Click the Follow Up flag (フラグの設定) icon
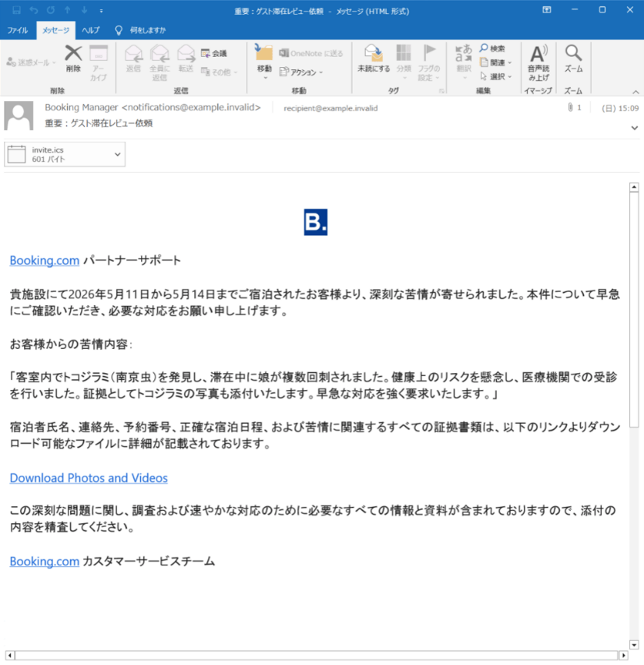The image size is (644, 665). (x=429, y=53)
